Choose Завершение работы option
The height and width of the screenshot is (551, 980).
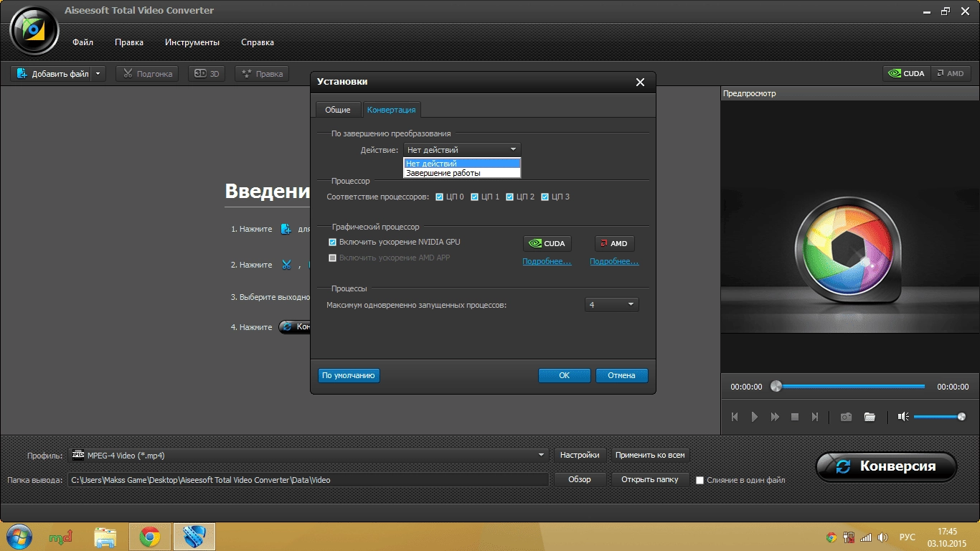click(x=462, y=173)
